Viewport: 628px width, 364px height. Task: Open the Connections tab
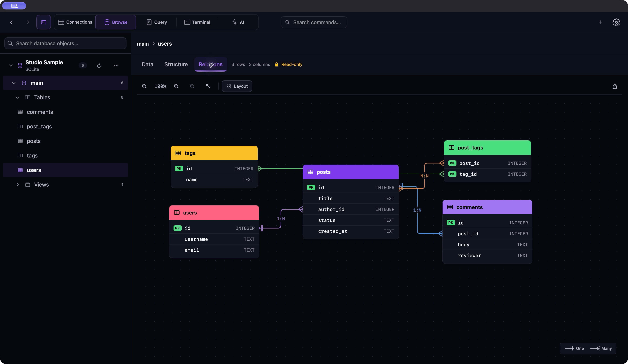pyautogui.click(x=75, y=22)
